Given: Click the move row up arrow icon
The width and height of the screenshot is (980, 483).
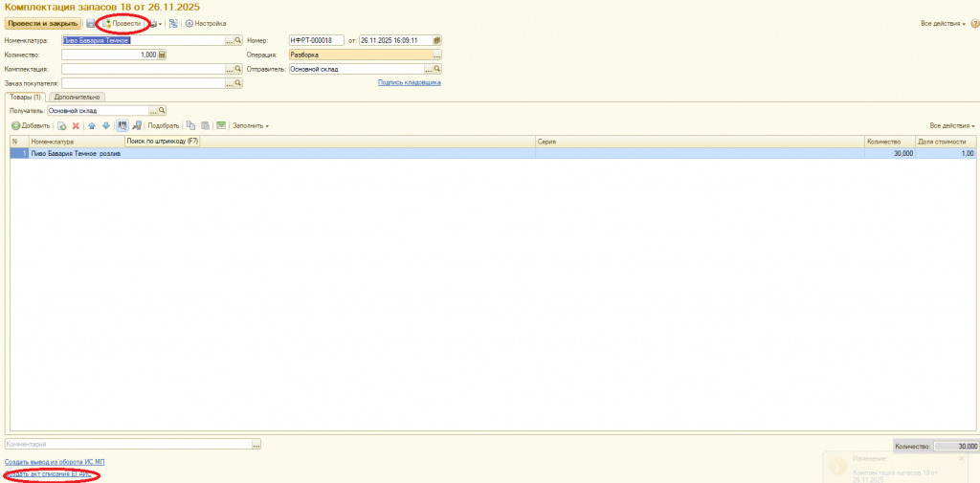Looking at the screenshot, I should coord(92,125).
